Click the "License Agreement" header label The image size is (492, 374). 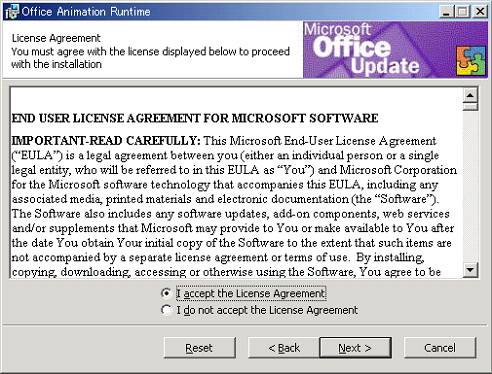tap(56, 38)
